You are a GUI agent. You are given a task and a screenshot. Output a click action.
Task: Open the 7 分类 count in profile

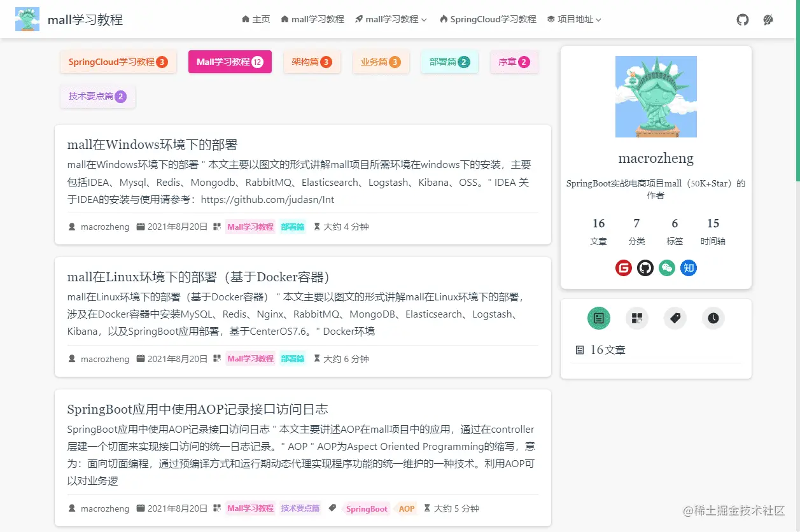point(637,232)
